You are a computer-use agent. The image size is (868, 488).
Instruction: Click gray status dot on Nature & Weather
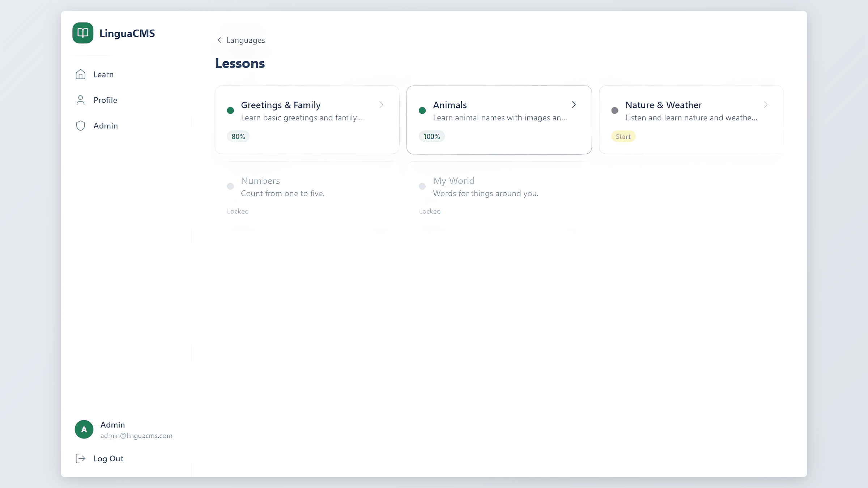pos(614,111)
